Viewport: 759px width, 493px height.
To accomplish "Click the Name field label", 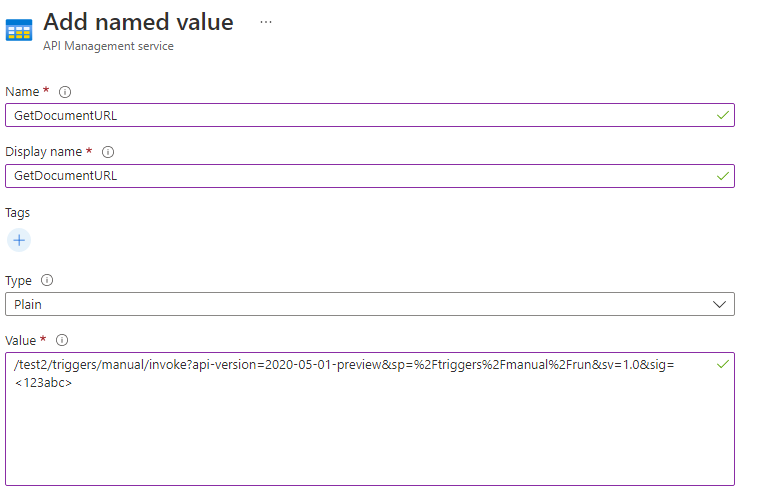I will [x=22, y=92].
